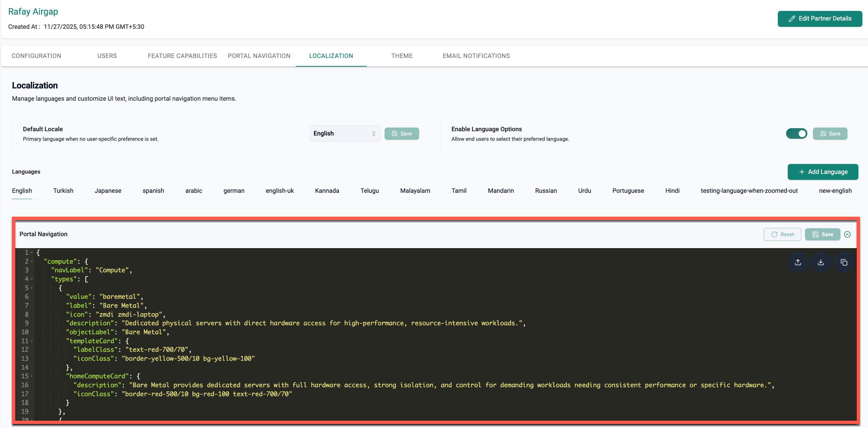Save the Default Locale setting
Image resolution: width=868 pixels, height=428 pixels.
[401, 134]
